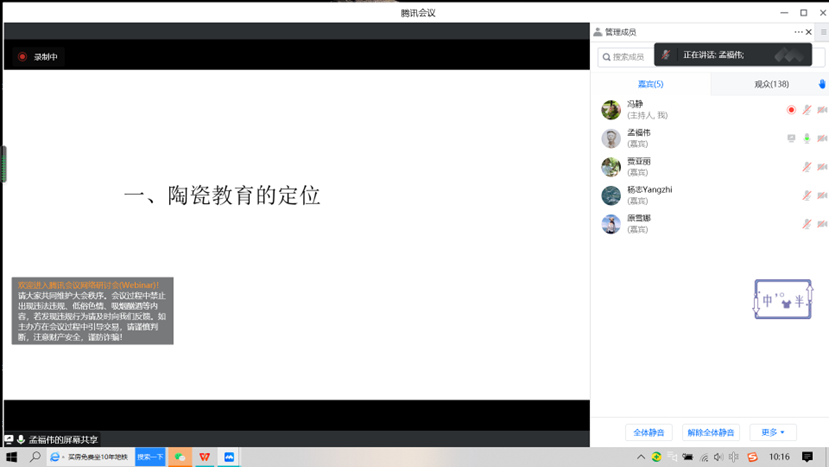Toggle 贾亚丽's camera icon
The height and width of the screenshot is (467, 829).
(822, 167)
